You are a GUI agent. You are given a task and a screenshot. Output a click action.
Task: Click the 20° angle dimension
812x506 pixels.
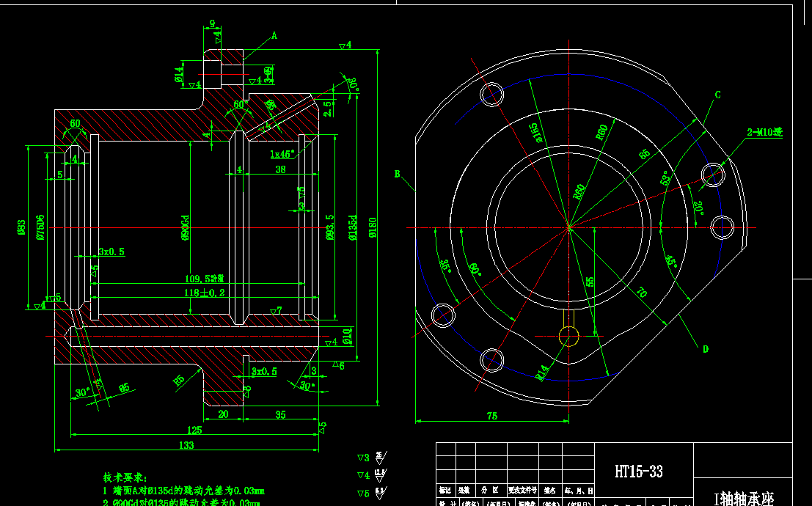coord(699,208)
